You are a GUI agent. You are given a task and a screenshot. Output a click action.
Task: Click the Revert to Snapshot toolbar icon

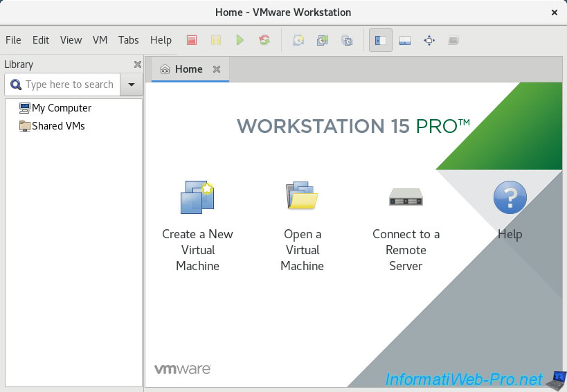tap(323, 40)
